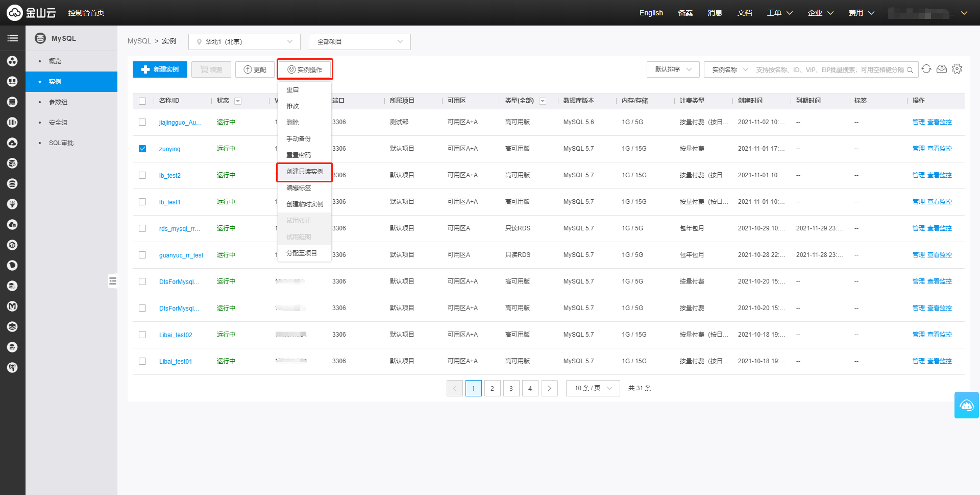Click the hamburger menu icon in left sidebar
The image size is (980, 495).
(x=13, y=38)
